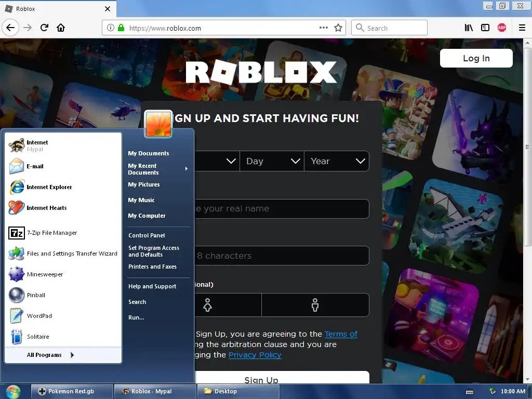Select the female gender option
The width and height of the screenshot is (532, 399).
point(207,305)
